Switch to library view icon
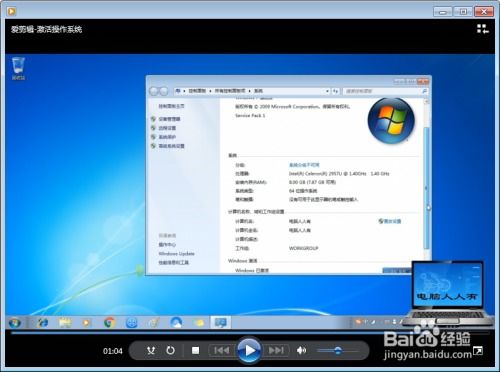 point(482,29)
